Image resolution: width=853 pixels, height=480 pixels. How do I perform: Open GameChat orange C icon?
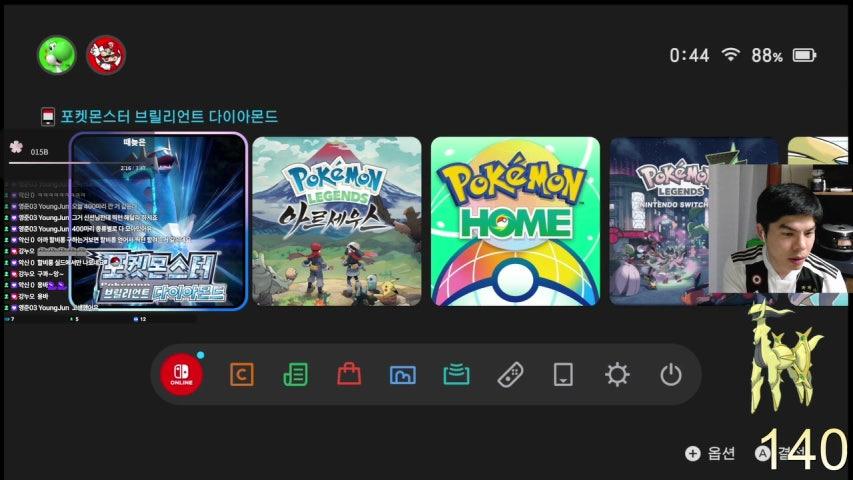[x=242, y=374]
